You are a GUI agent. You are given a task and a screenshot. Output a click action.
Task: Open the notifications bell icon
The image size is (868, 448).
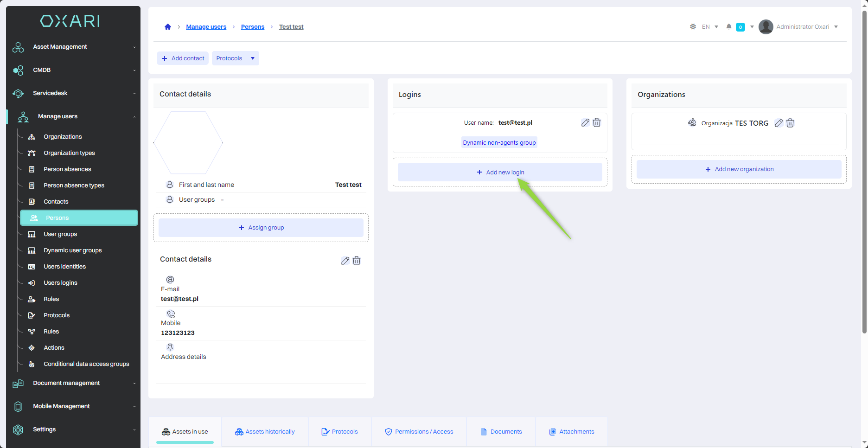coord(729,27)
